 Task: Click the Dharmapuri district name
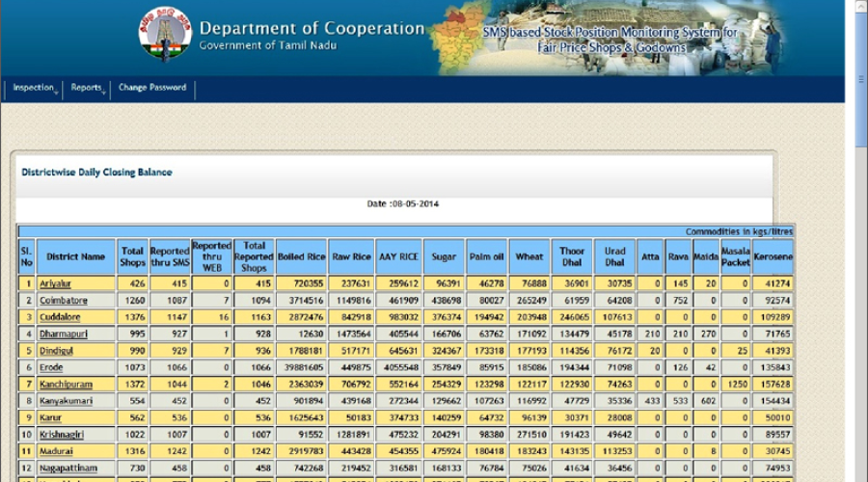64,334
